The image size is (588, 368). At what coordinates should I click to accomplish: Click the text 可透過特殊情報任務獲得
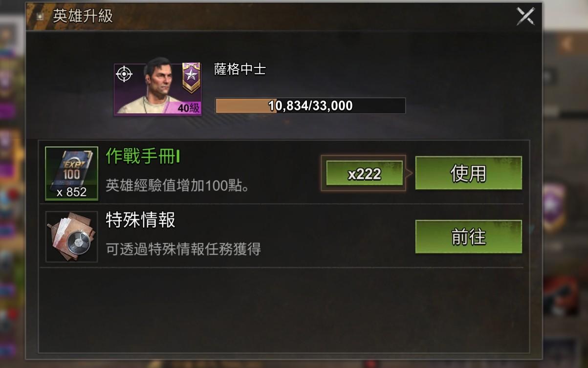click(x=183, y=249)
